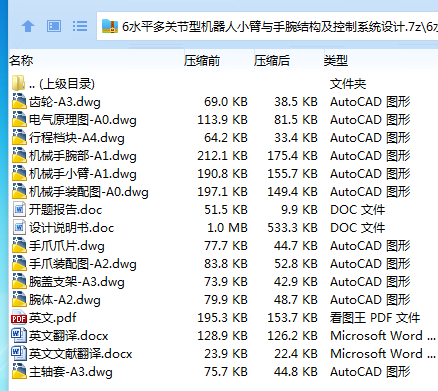The width and height of the screenshot is (438, 391).
Task: Click file name 齿轮-A3.dwg
Action: [65, 102]
